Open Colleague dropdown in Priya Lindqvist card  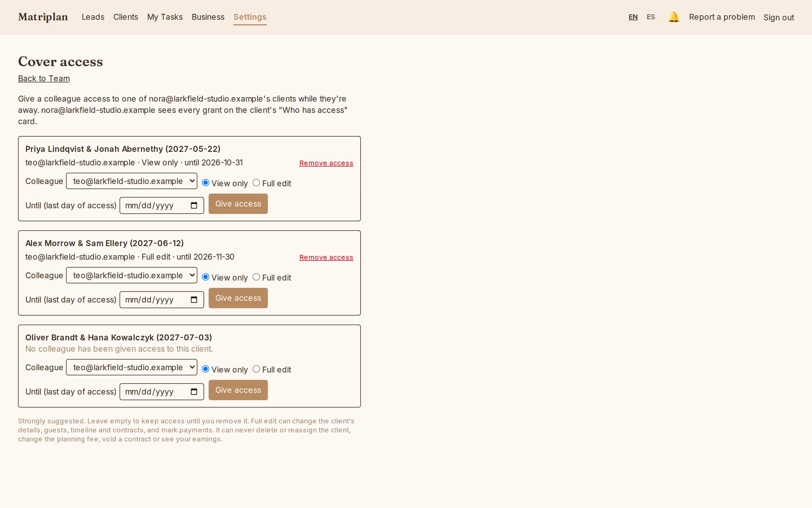tap(132, 181)
